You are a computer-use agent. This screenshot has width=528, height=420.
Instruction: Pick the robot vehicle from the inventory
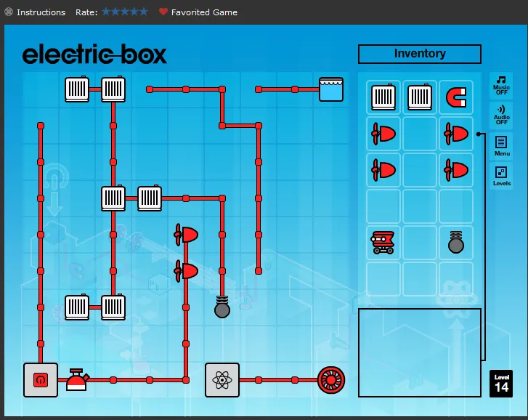[x=383, y=242]
